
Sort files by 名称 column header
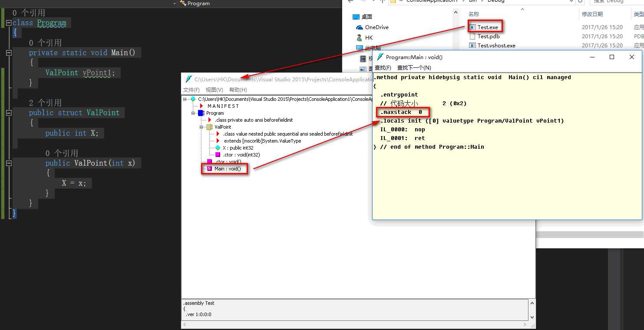click(x=474, y=14)
